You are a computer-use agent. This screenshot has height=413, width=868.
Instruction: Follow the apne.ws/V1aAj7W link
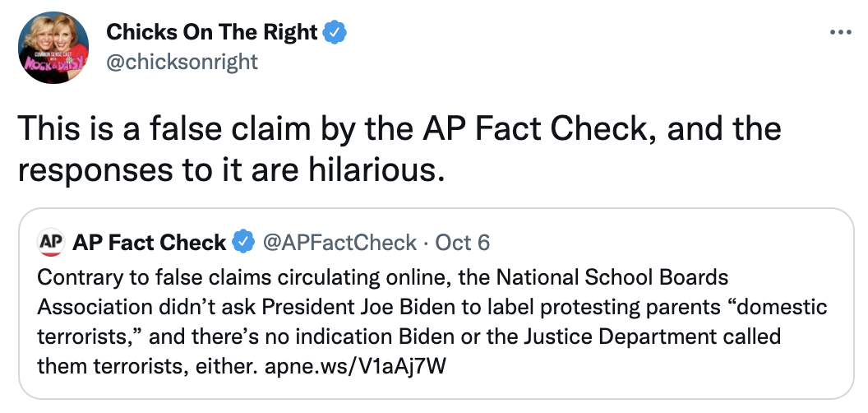click(355, 366)
